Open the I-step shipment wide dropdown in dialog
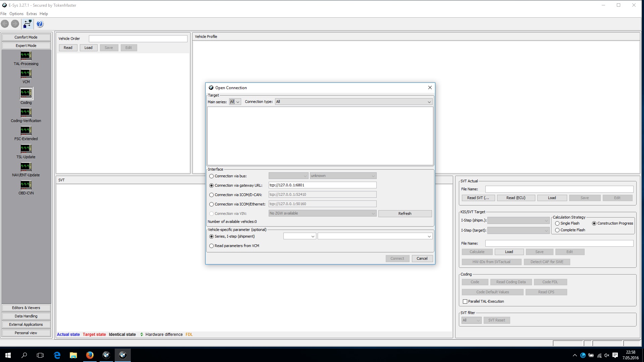Viewport: 644px width, 362px height. 375,236
